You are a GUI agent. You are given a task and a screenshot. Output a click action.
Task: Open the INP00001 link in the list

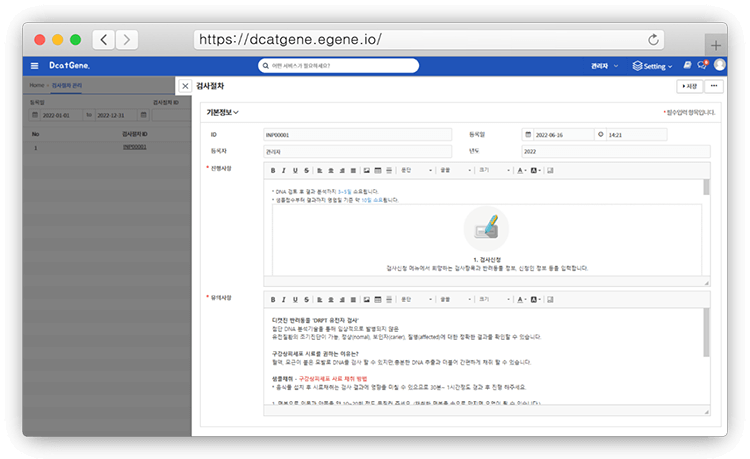(x=134, y=147)
